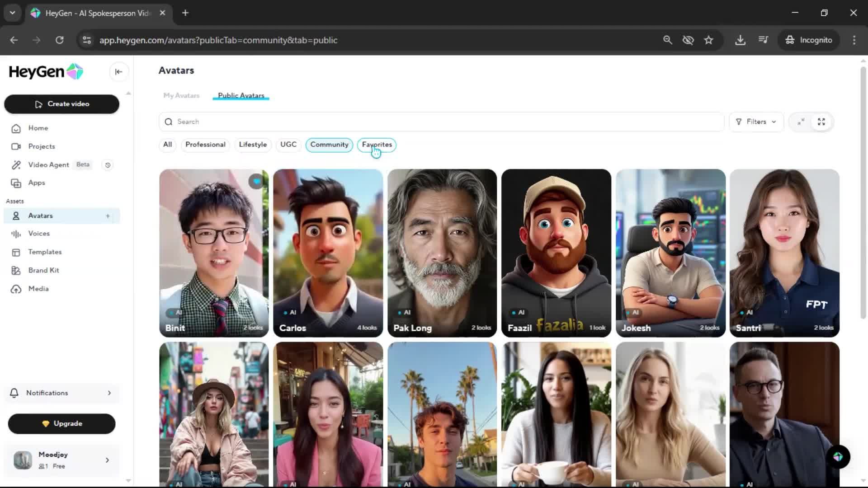The height and width of the screenshot is (488, 868).
Task: Bookmark this page with star icon
Action: point(708,40)
